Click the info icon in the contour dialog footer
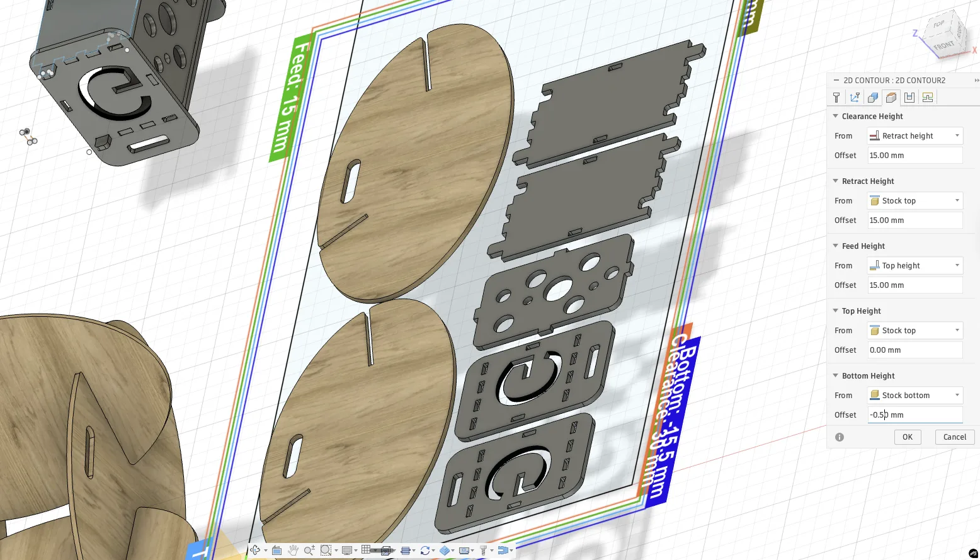Screen dimensions: 980x560 tap(839, 437)
